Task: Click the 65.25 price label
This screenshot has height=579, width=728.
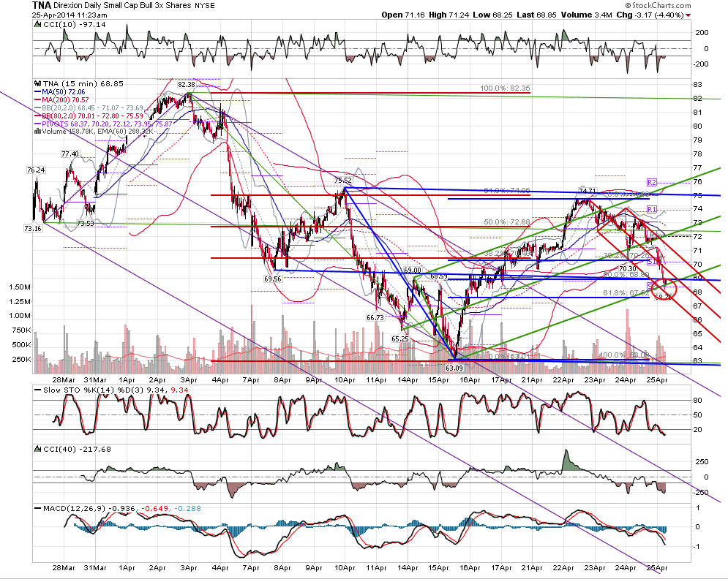Action: coord(399,339)
